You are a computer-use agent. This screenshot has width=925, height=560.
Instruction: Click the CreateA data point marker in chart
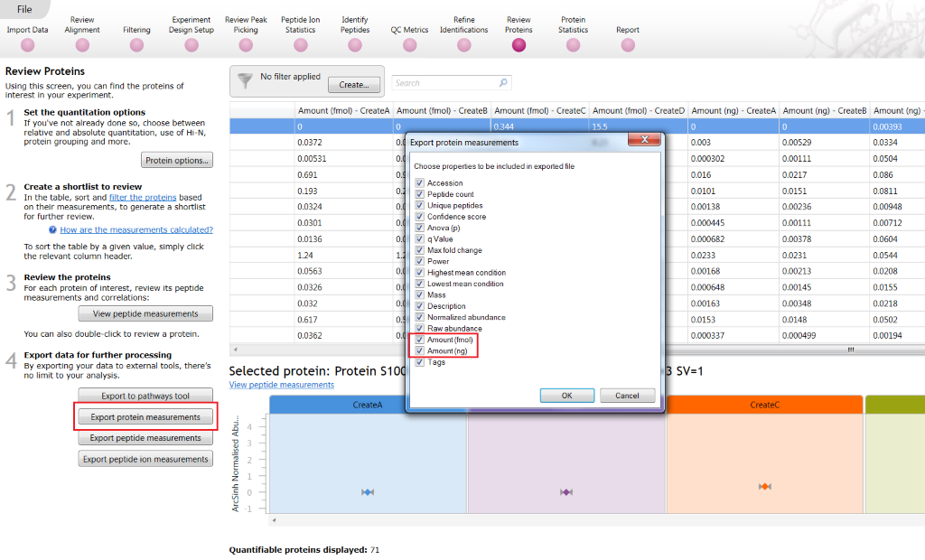tap(368, 492)
